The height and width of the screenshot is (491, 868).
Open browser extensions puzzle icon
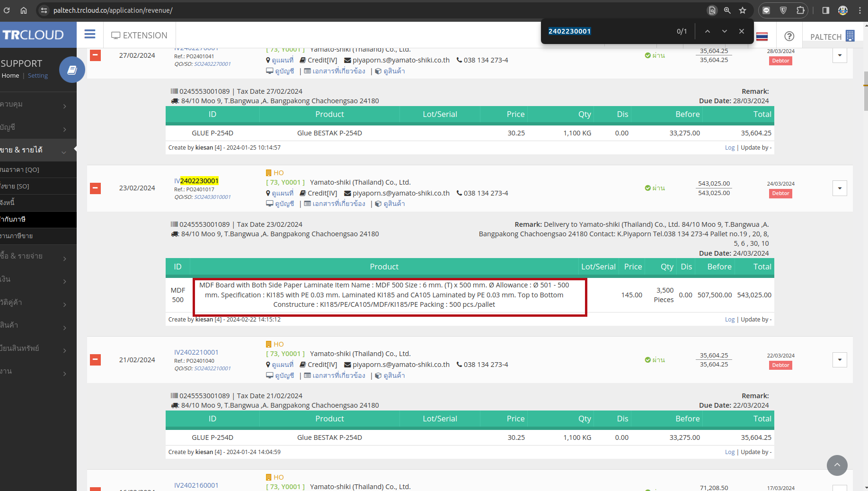pyautogui.click(x=800, y=10)
